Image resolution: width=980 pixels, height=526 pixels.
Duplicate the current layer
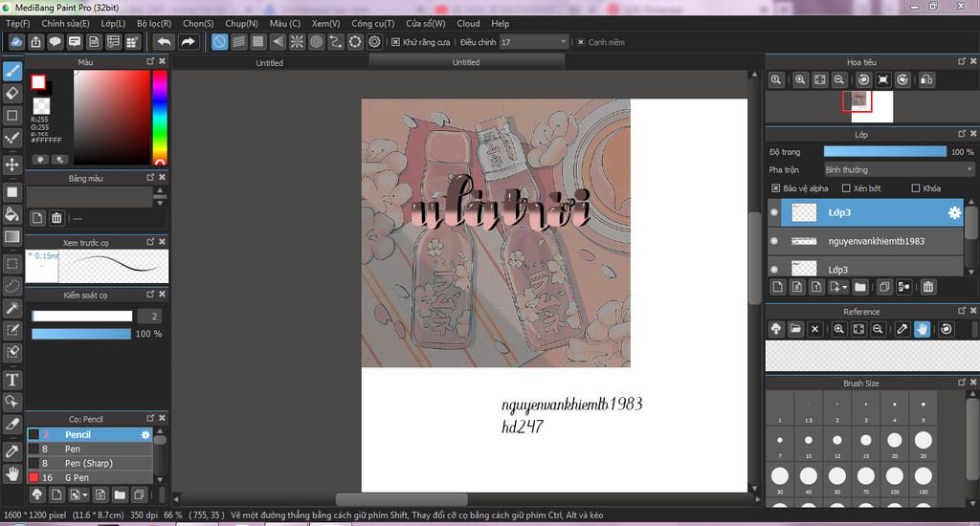click(x=883, y=287)
